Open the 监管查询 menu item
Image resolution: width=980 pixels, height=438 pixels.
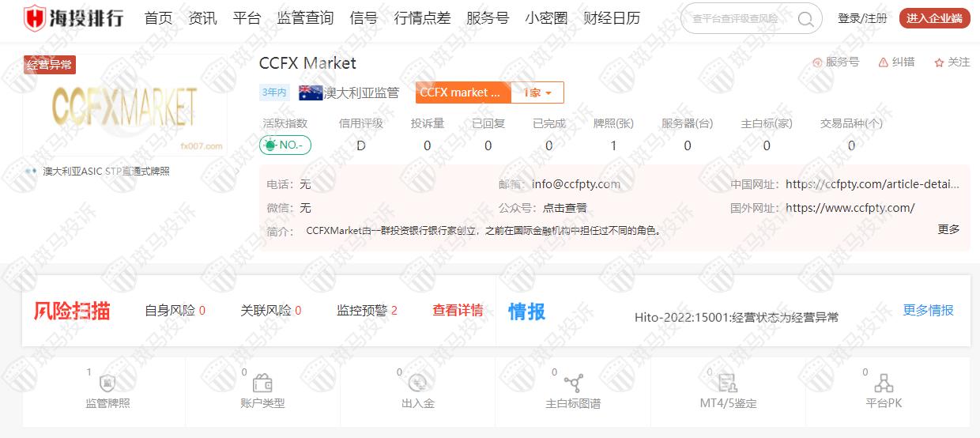(x=306, y=18)
